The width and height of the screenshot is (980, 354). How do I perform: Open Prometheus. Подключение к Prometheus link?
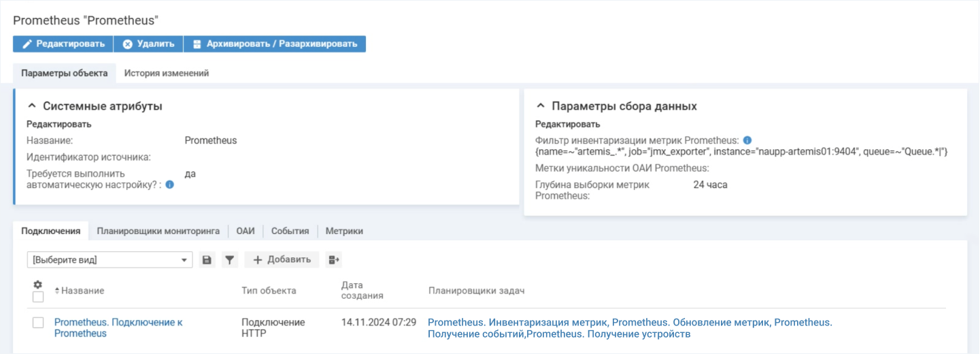pyautogui.click(x=118, y=327)
